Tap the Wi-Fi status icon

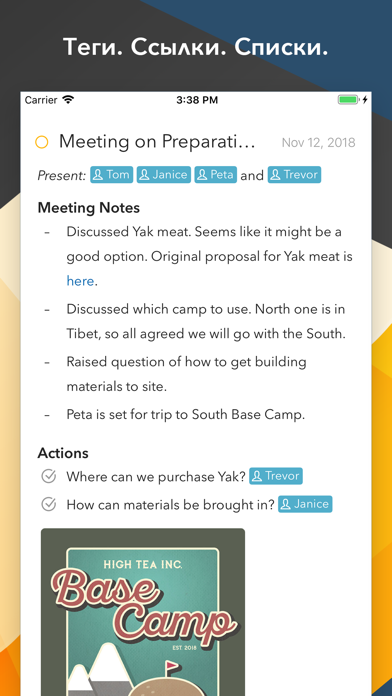(x=68, y=100)
